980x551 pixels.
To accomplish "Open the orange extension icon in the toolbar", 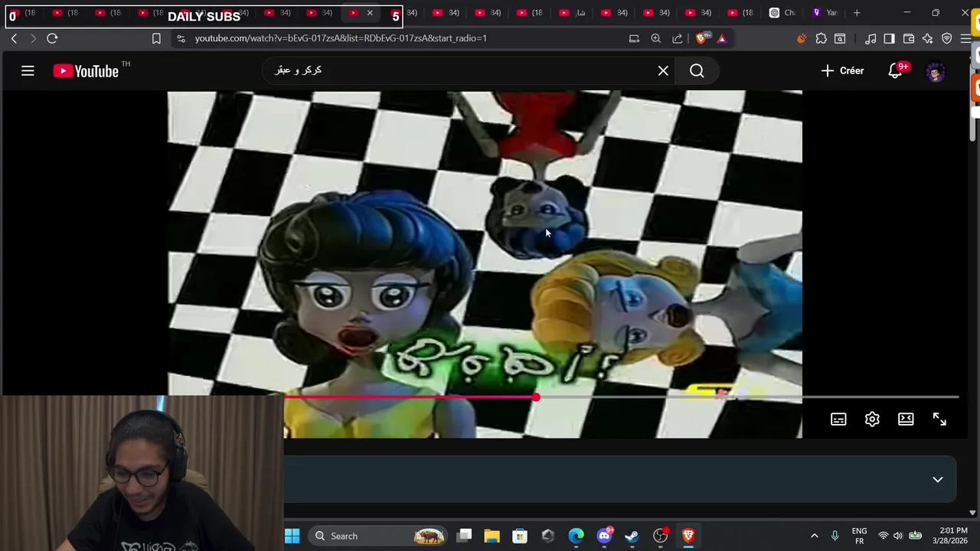I will tap(802, 38).
